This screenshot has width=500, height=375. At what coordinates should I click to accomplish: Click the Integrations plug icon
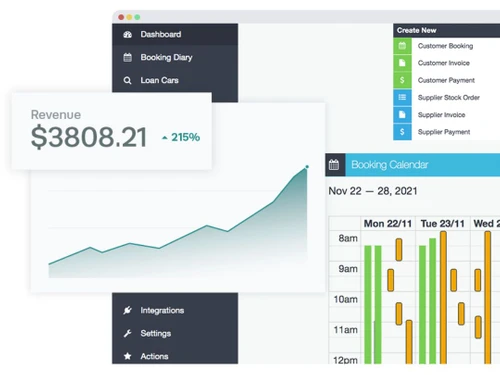pyautogui.click(x=127, y=310)
